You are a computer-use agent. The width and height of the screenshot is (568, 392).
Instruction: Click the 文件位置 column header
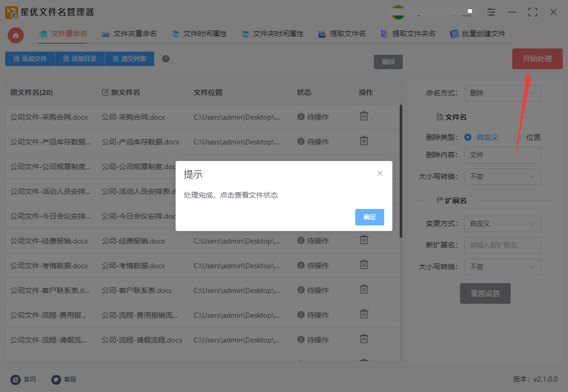coord(208,92)
